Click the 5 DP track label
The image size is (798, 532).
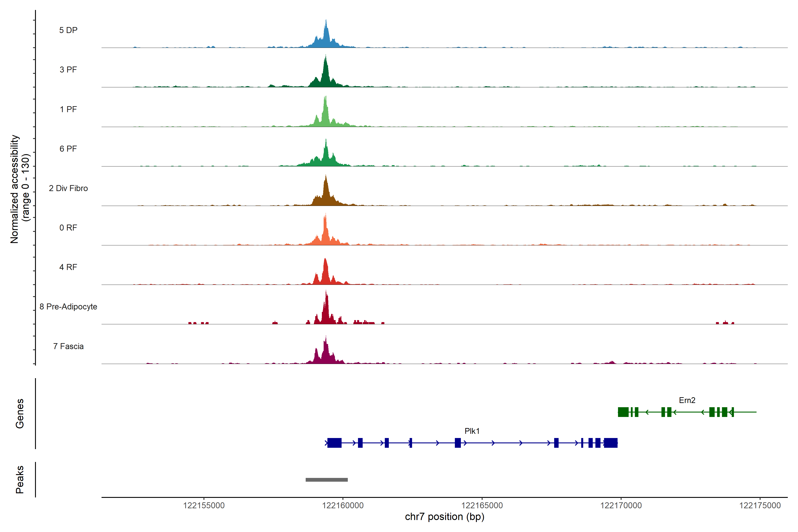click(x=68, y=30)
